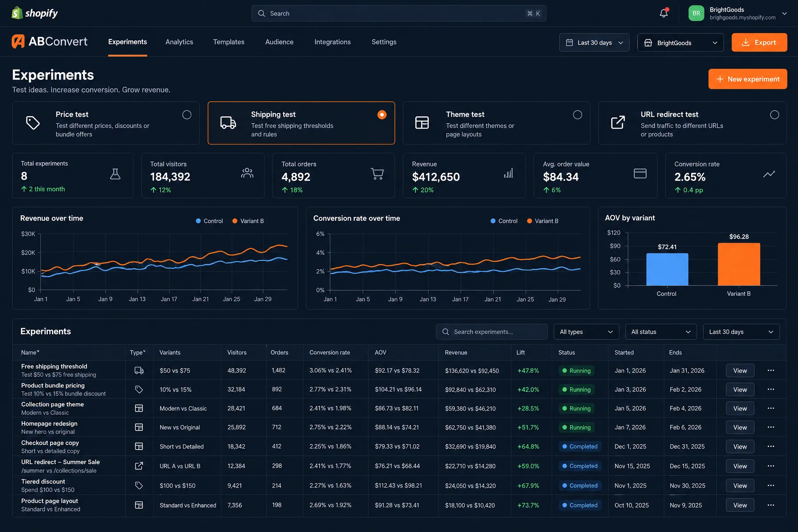Image resolution: width=798 pixels, height=532 pixels.
Task: Click the Export button
Action: (759, 43)
